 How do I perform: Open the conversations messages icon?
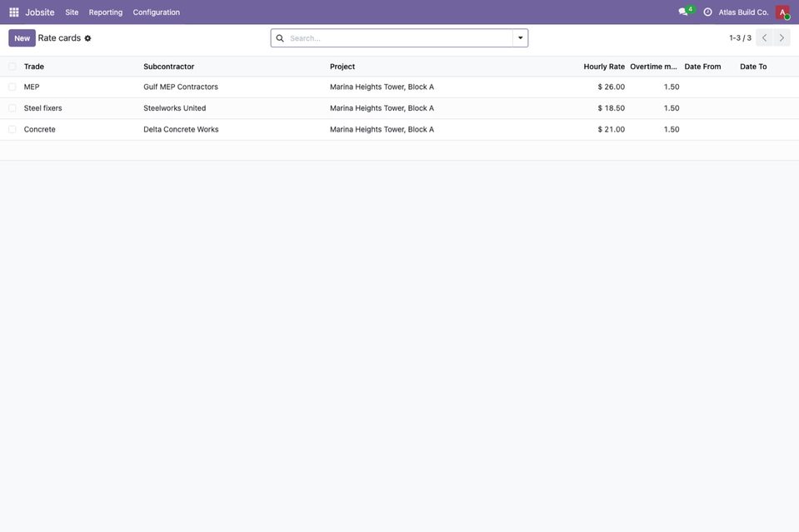[683, 12]
